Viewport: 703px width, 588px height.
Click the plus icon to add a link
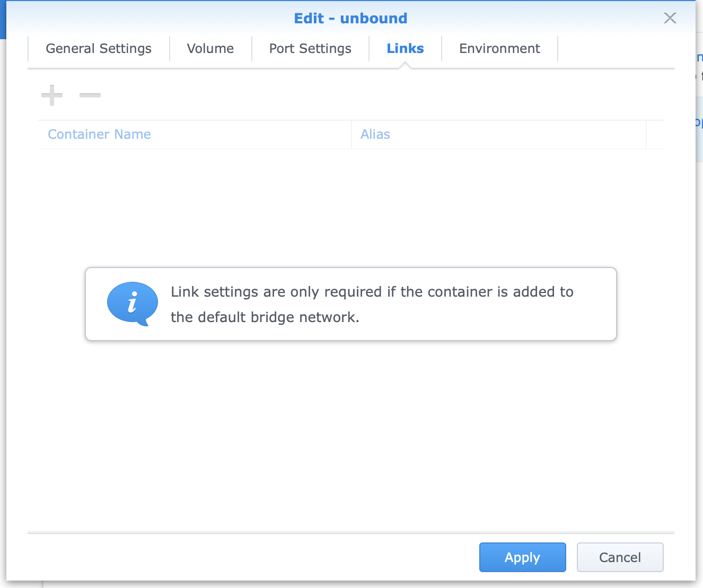point(52,95)
